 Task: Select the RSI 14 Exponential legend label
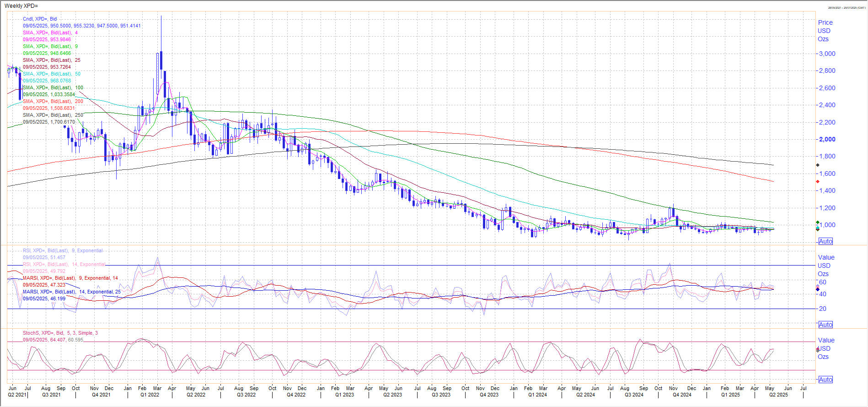(x=64, y=264)
